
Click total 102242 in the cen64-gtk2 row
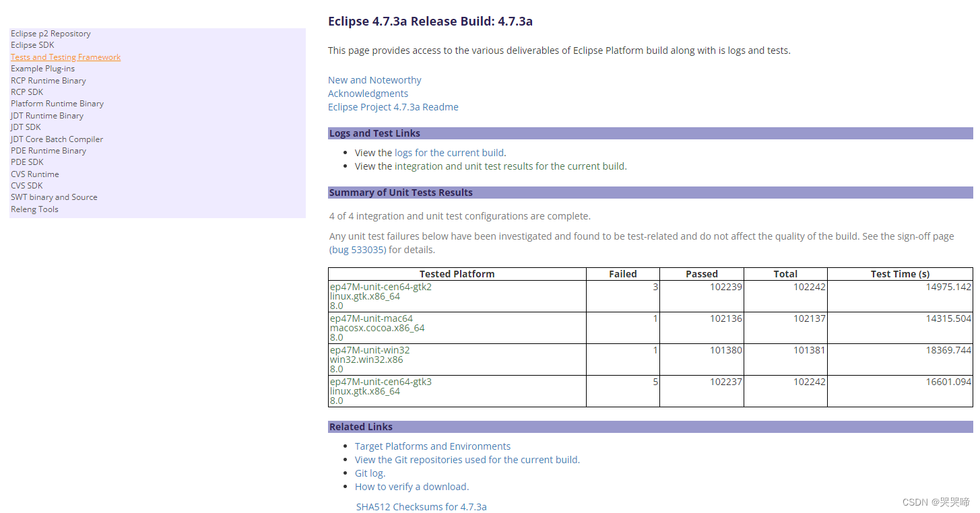coord(810,287)
